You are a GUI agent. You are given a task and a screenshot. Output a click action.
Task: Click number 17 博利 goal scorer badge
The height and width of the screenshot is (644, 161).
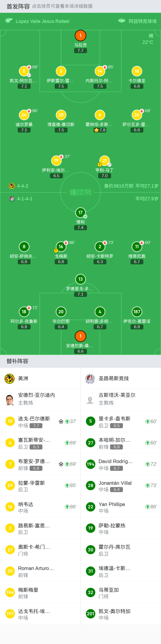(80, 213)
